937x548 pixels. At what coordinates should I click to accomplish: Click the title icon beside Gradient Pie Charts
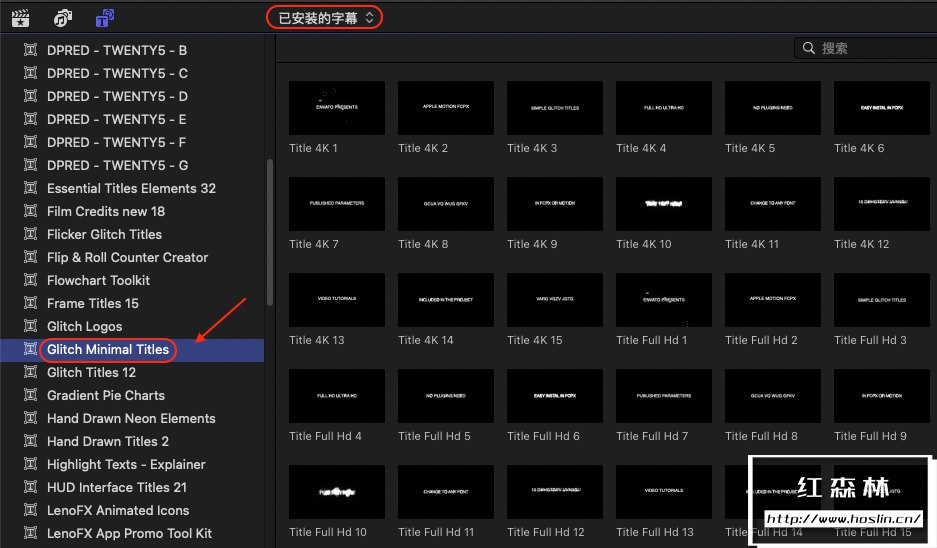[30, 394]
